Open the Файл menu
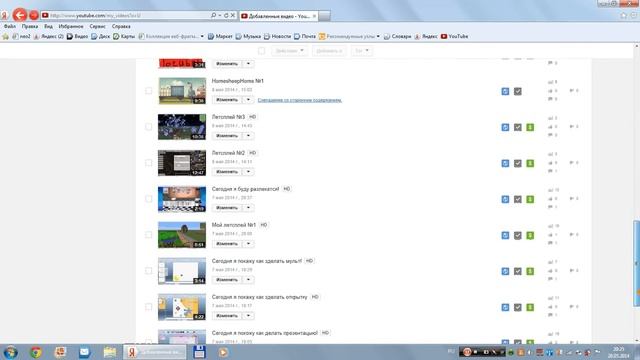Image resolution: width=640 pixels, height=360 pixels. click(10, 26)
